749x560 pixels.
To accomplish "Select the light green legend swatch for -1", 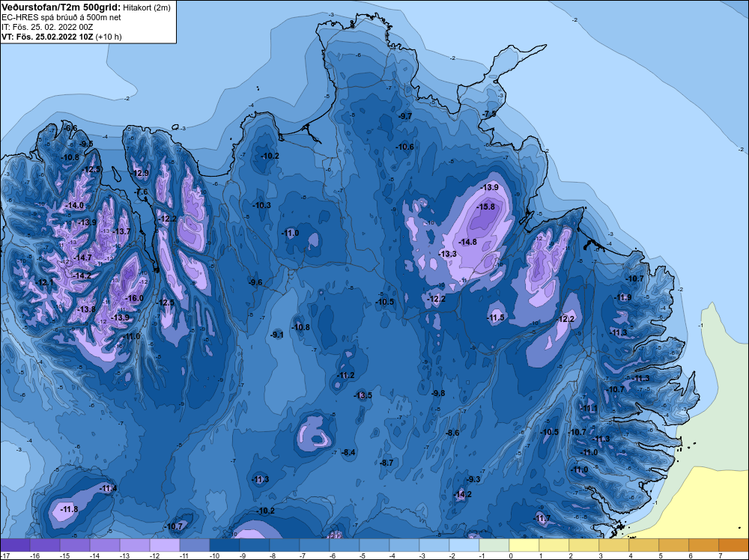I will click(x=494, y=545).
